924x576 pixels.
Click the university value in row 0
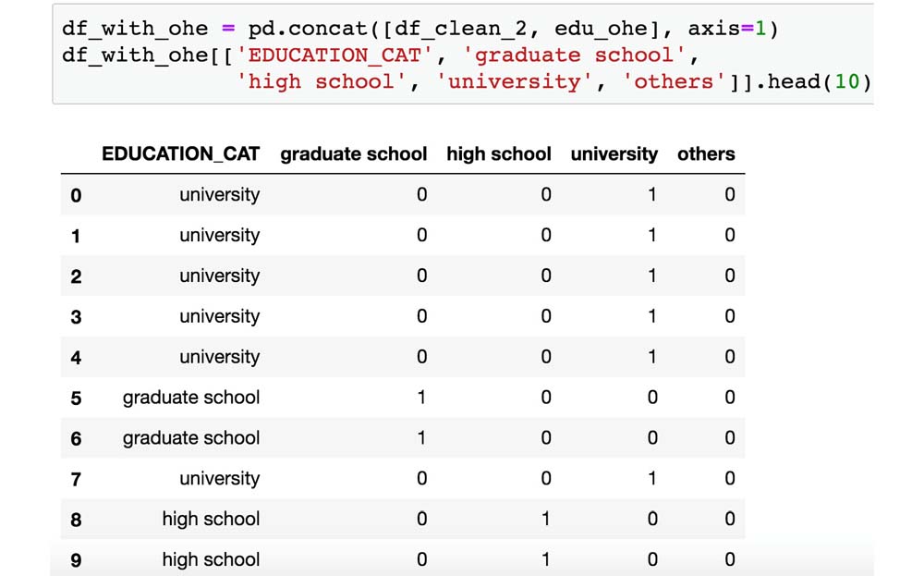(652, 195)
